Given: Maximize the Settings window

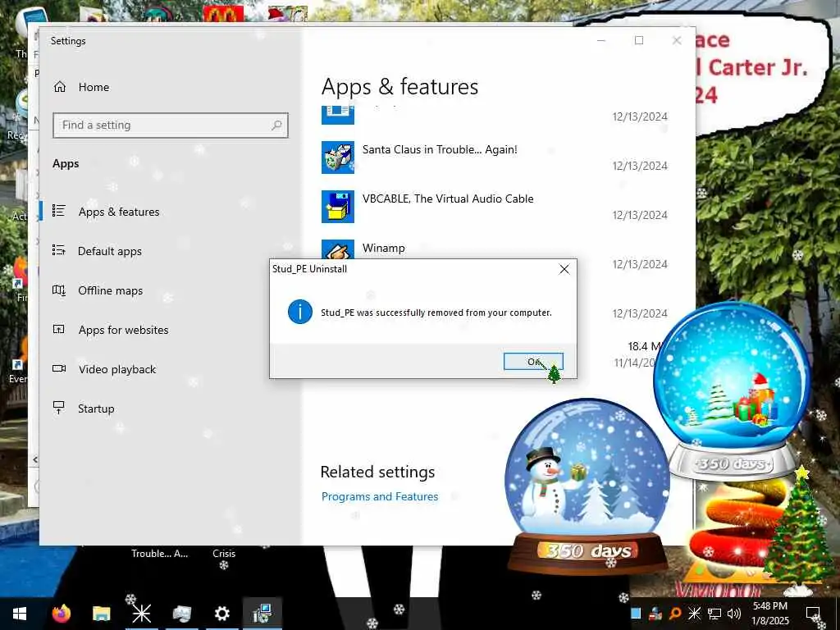Looking at the screenshot, I should (x=638, y=40).
